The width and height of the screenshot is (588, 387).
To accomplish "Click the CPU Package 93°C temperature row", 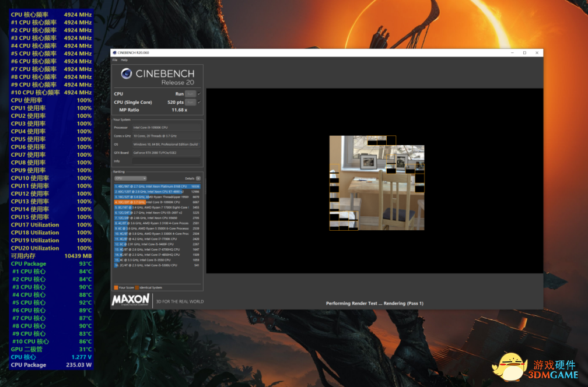I will coord(51,264).
